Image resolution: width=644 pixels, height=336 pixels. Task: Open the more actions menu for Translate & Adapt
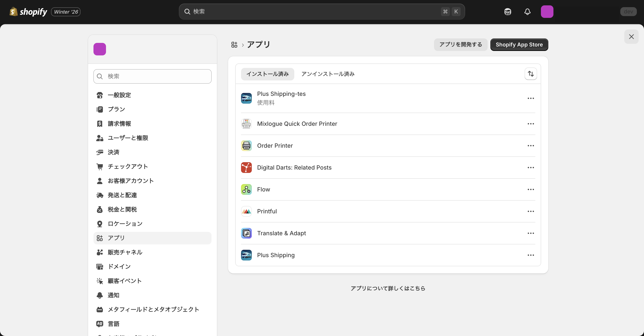click(530, 233)
